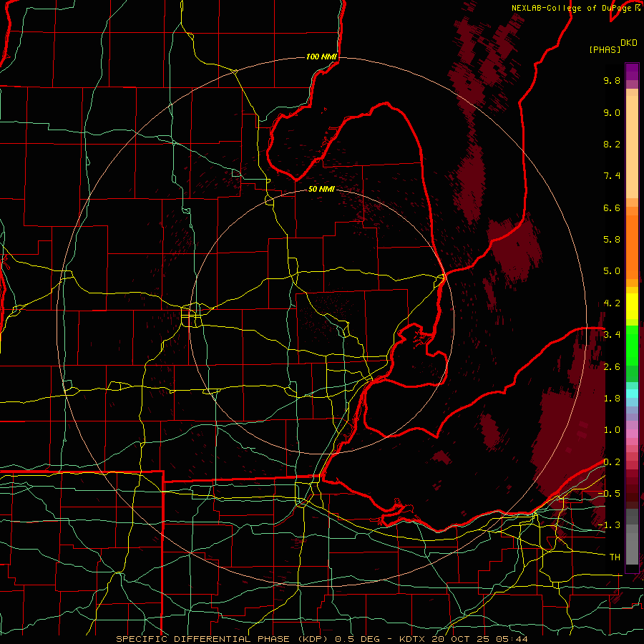Click the -1.3 value on the color scale

point(609,525)
